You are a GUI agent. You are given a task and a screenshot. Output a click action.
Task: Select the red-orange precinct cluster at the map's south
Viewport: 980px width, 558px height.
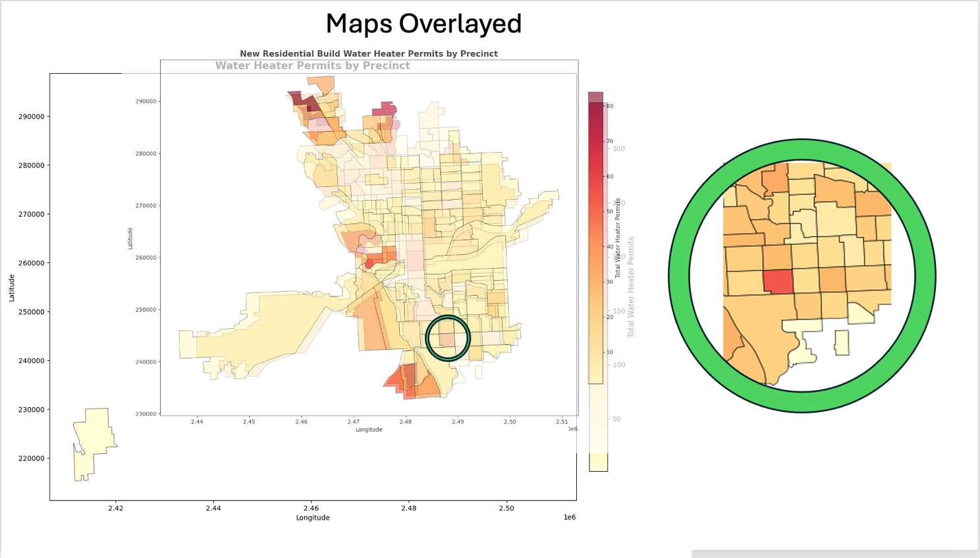412,382
